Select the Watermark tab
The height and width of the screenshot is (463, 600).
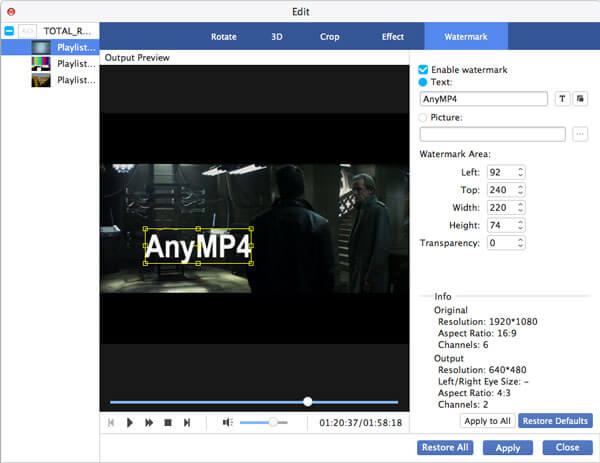pos(466,36)
